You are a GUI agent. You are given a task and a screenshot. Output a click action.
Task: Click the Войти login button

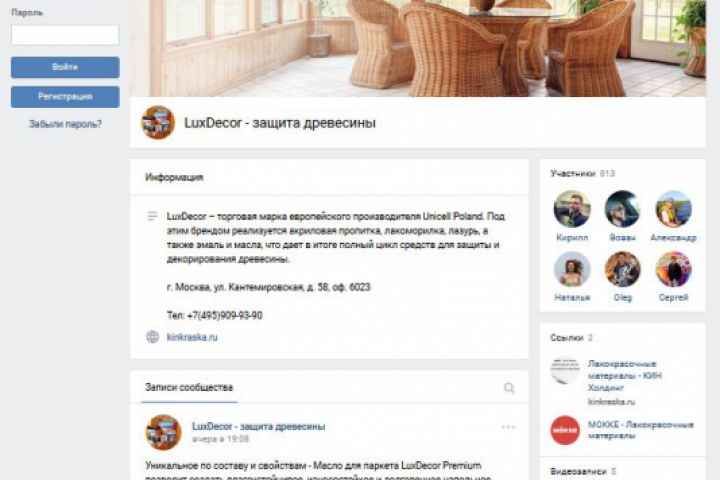pyautogui.click(x=65, y=67)
